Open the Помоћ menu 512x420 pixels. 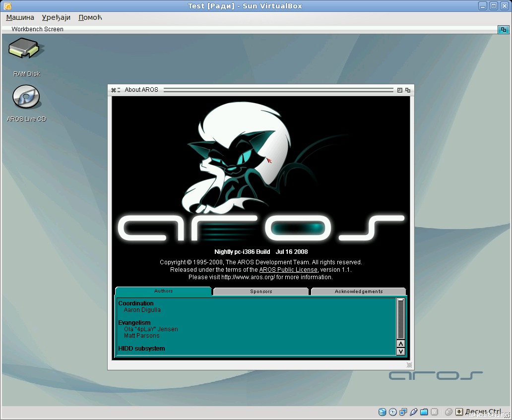coord(90,18)
